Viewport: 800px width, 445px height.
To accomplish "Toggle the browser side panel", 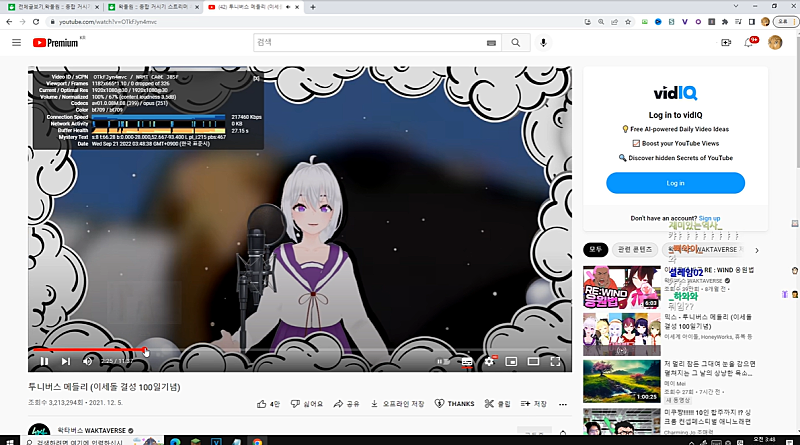I will point(752,22).
